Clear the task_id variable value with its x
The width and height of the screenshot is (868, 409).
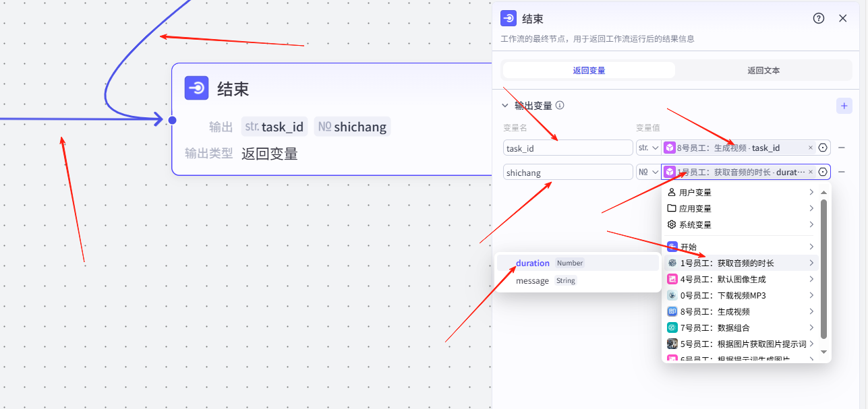pos(810,148)
